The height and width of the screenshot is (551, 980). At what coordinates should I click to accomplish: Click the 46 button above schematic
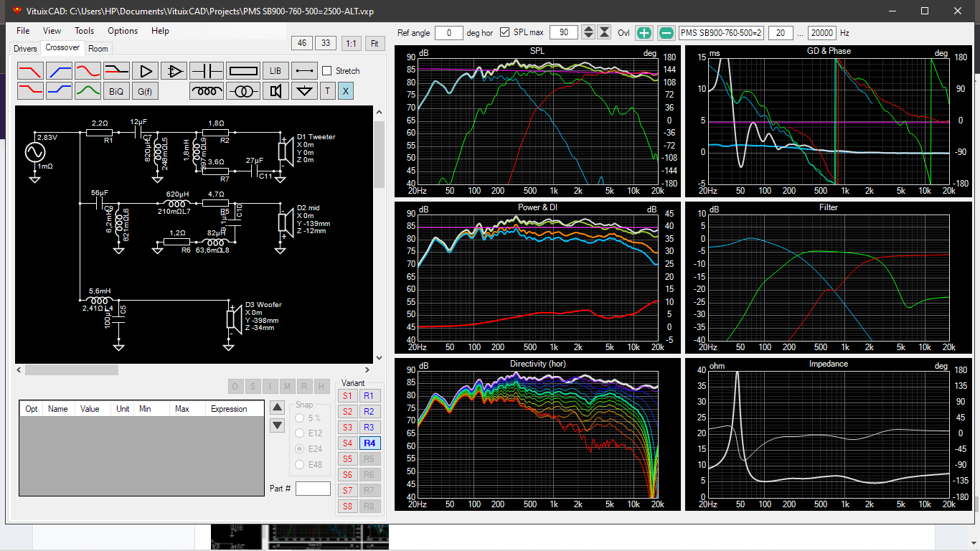302,43
